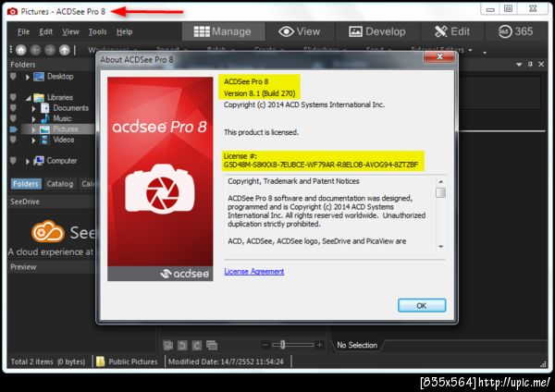
Task: Click the zoom in plus button
Action: (319, 345)
